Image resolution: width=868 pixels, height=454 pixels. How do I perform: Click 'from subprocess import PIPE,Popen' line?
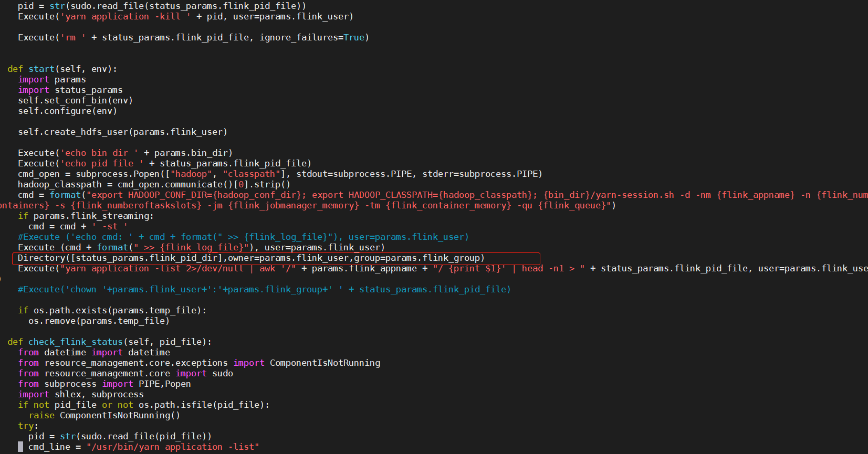[104, 384]
